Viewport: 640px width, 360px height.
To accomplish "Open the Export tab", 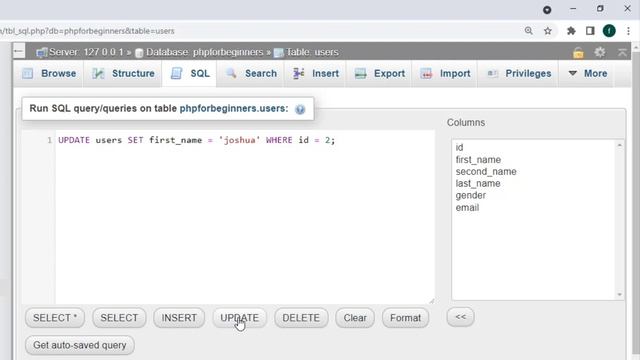I will (x=379, y=73).
